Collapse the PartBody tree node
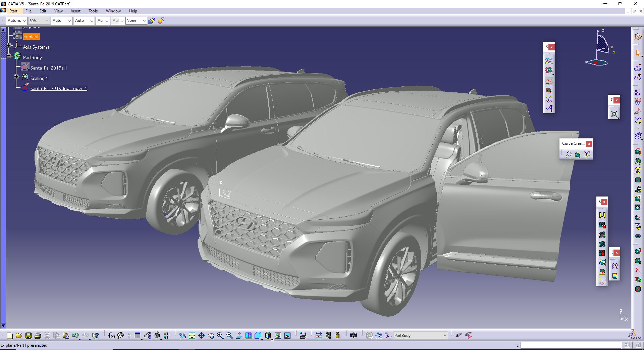 (x=9, y=55)
